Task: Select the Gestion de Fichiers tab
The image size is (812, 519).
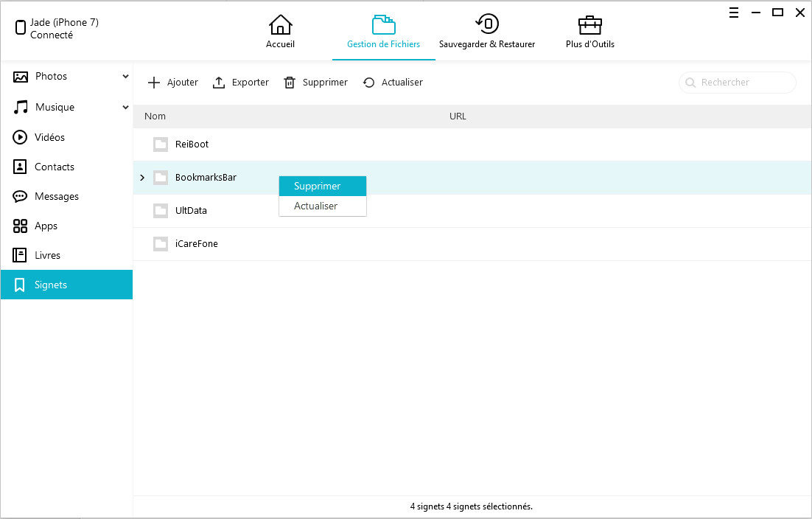Action: click(383, 32)
